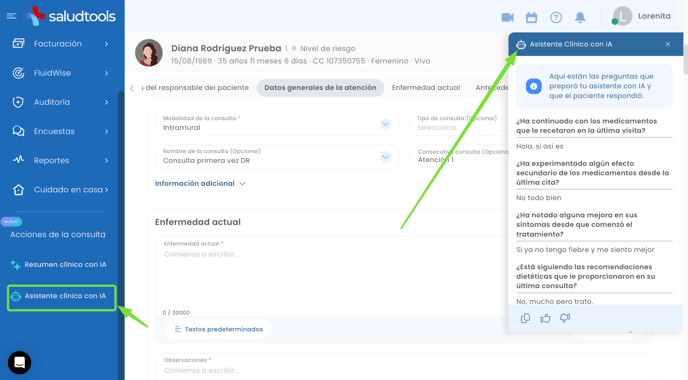688x380 pixels.
Task: Click the Textos predeterminados list icon
Action: pyautogui.click(x=178, y=329)
